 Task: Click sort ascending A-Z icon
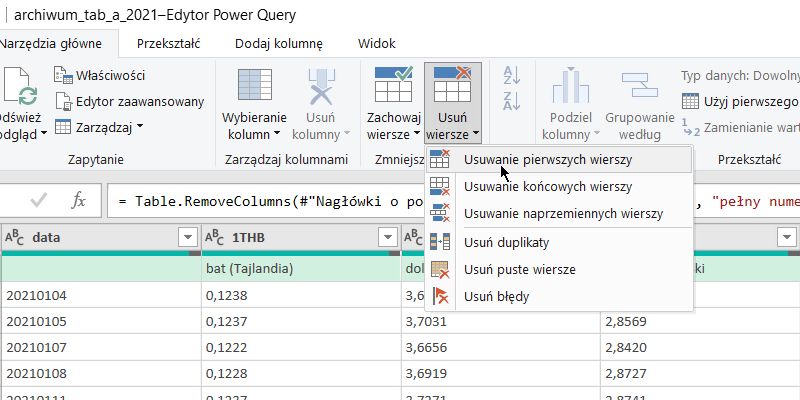point(511,76)
